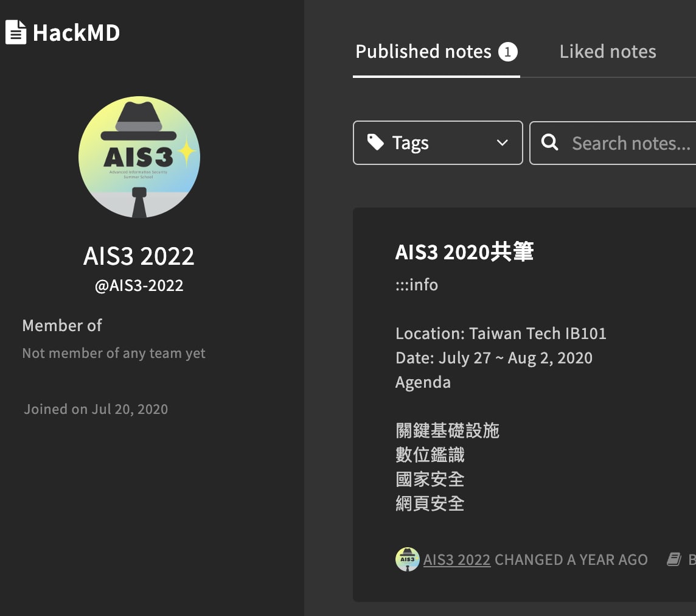Click the small AIS3 author avatar

pyautogui.click(x=407, y=559)
